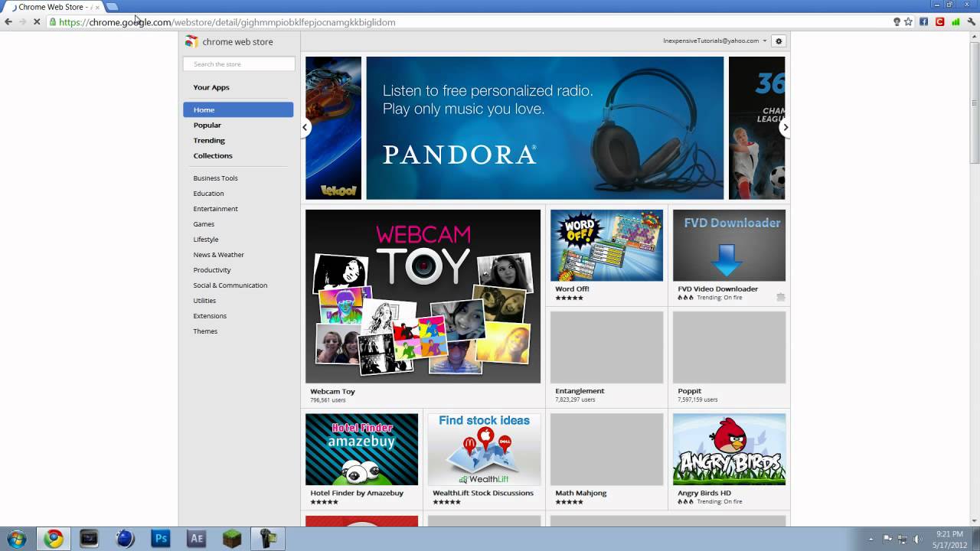Browse the Education category

(209, 194)
